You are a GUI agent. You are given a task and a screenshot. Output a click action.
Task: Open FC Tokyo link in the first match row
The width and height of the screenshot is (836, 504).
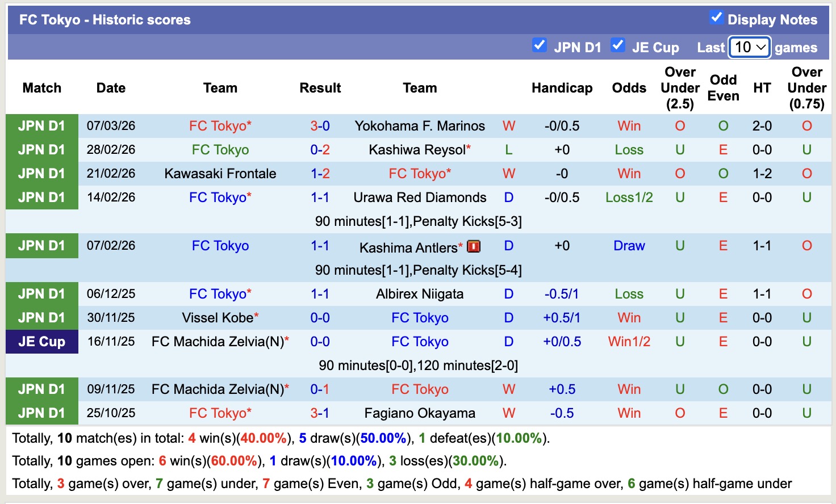click(x=220, y=125)
